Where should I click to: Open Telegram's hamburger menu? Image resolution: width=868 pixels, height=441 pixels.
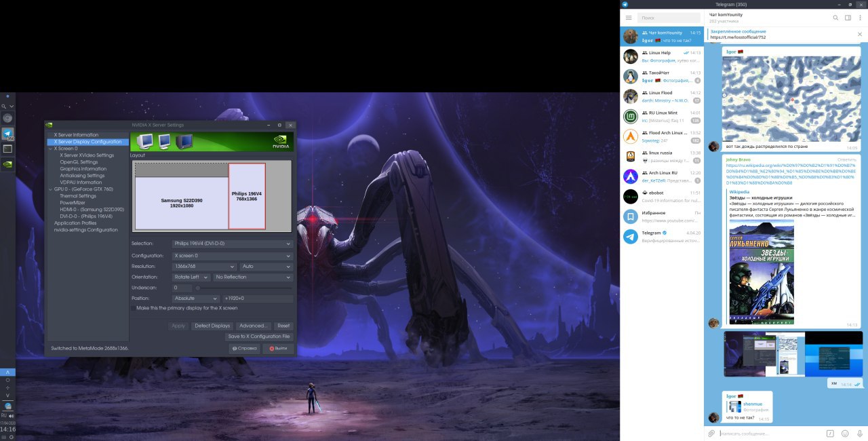coord(629,18)
